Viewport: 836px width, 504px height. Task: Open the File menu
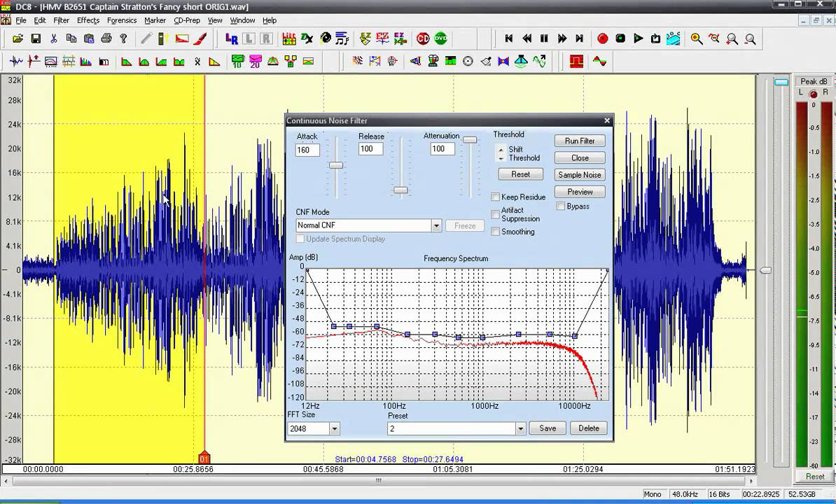point(21,20)
